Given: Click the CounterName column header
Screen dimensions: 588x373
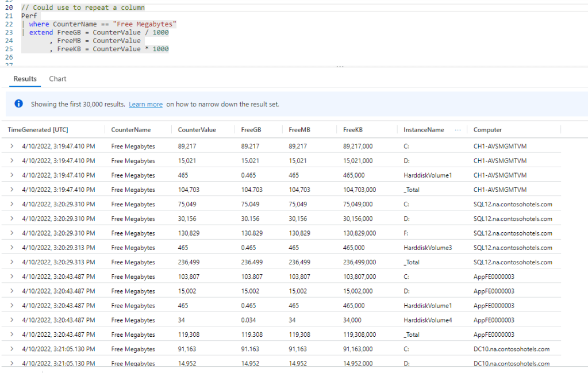Looking at the screenshot, I should click(131, 130).
